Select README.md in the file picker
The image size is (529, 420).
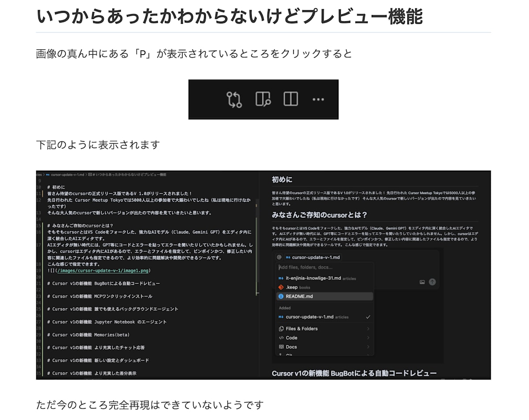pyautogui.click(x=324, y=296)
